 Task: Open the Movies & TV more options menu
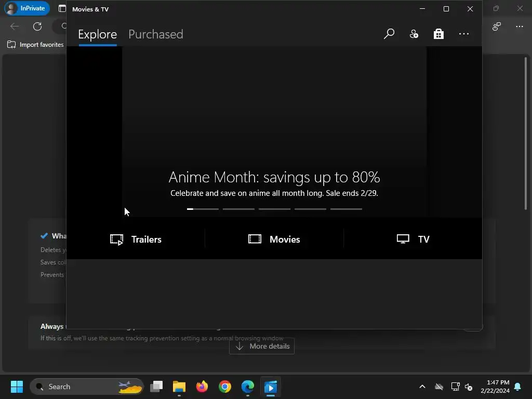[464, 34]
